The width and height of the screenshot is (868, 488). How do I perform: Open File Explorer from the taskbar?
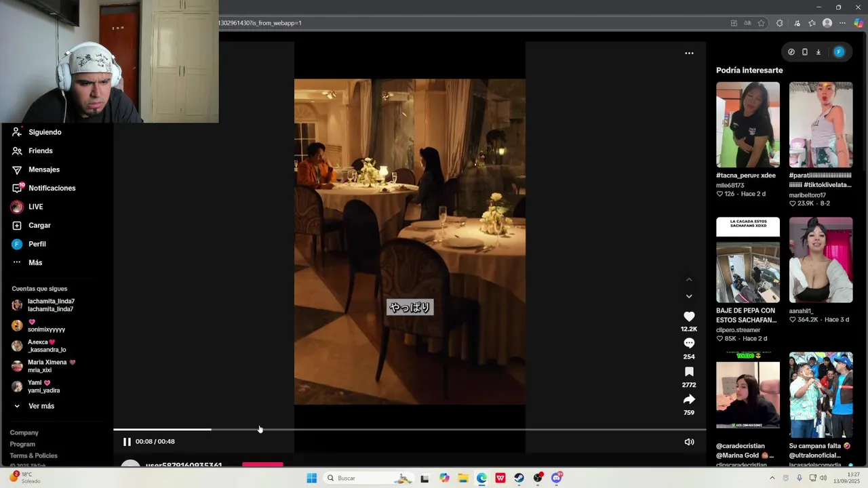click(463, 478)
